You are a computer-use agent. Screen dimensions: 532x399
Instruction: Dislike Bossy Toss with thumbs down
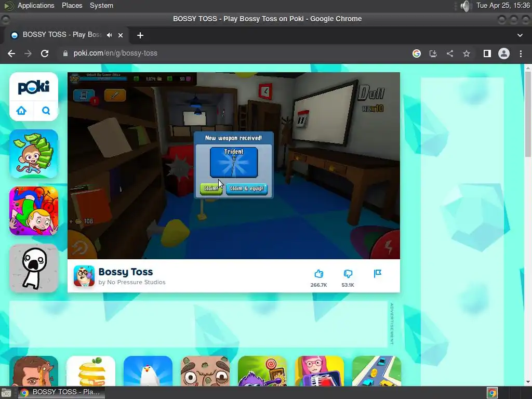348,274
